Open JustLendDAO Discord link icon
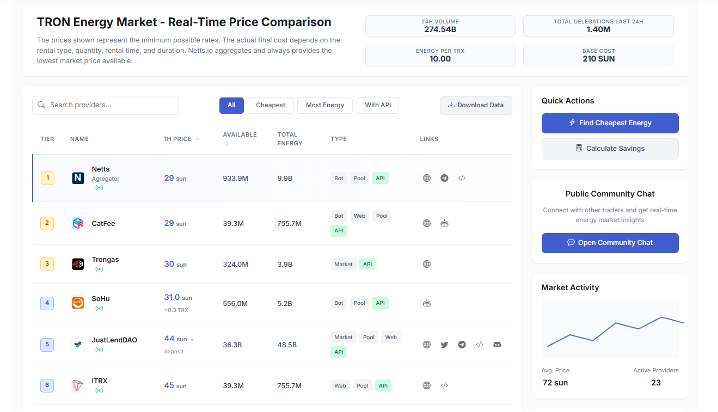The image size is (718, 412). [497, 344]
